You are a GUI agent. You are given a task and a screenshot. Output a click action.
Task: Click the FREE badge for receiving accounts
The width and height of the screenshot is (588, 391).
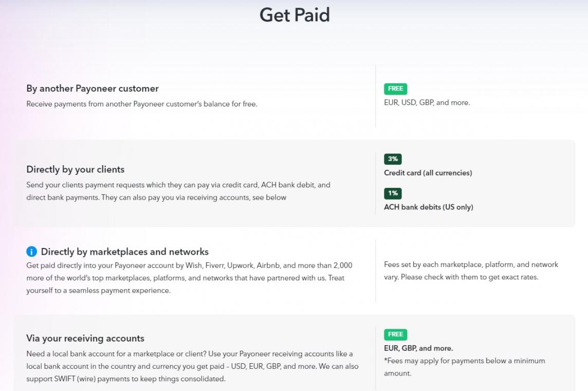pos(395,334)
